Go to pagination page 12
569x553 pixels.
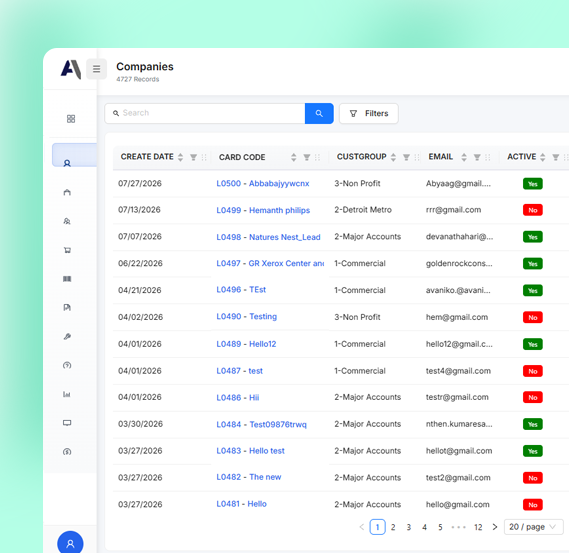coord(478,527)
